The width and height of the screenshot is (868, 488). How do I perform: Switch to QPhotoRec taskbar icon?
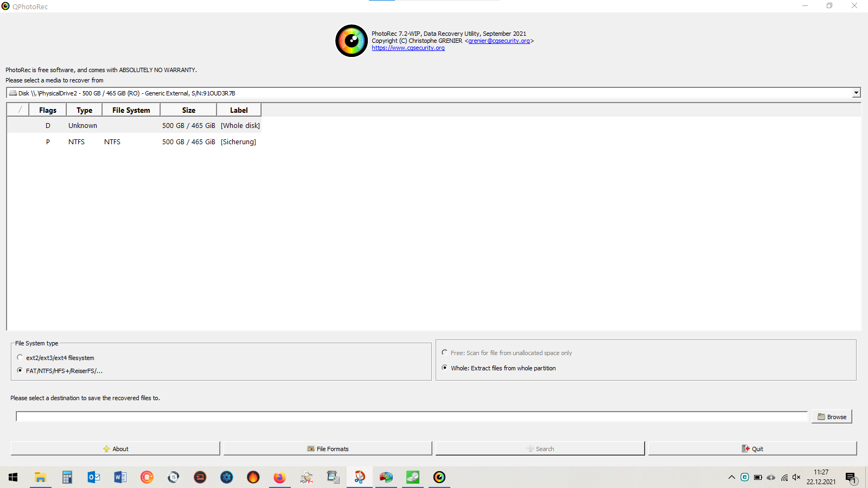(x=439, y=477)
